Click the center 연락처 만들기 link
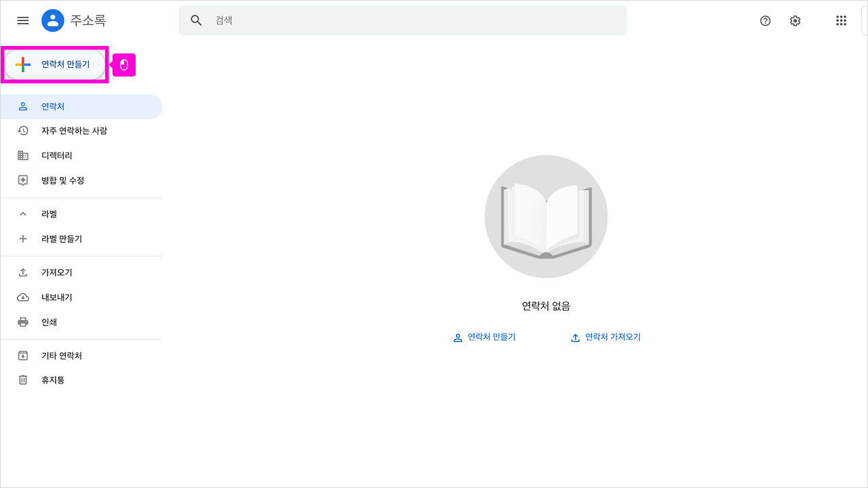This screenshot has width=868, height=488. (485, 337)
